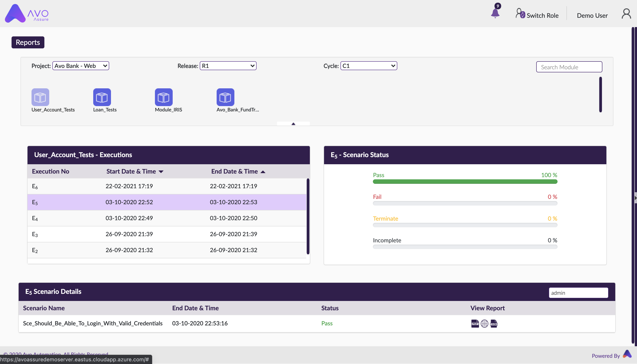This screenshot has height=364, width=637.
Task: Open the Project dropdown showing Avo Bank - Web
Action: [81, 65]
